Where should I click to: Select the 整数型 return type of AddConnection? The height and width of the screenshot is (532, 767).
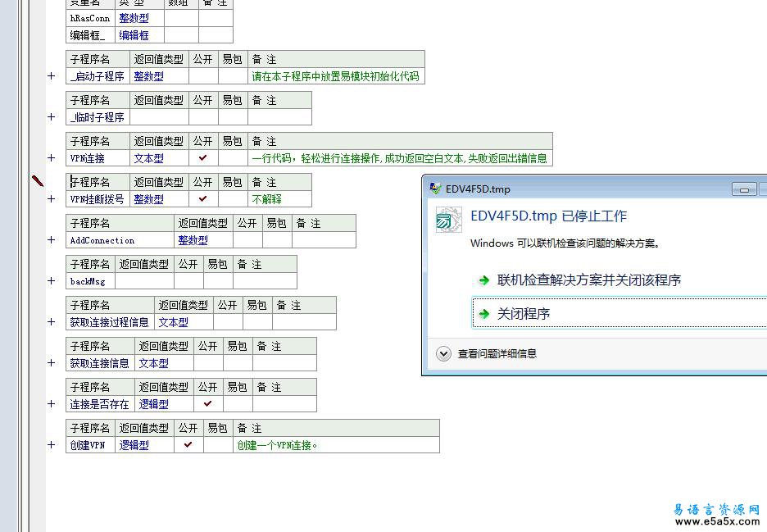(x=193, y=240)
